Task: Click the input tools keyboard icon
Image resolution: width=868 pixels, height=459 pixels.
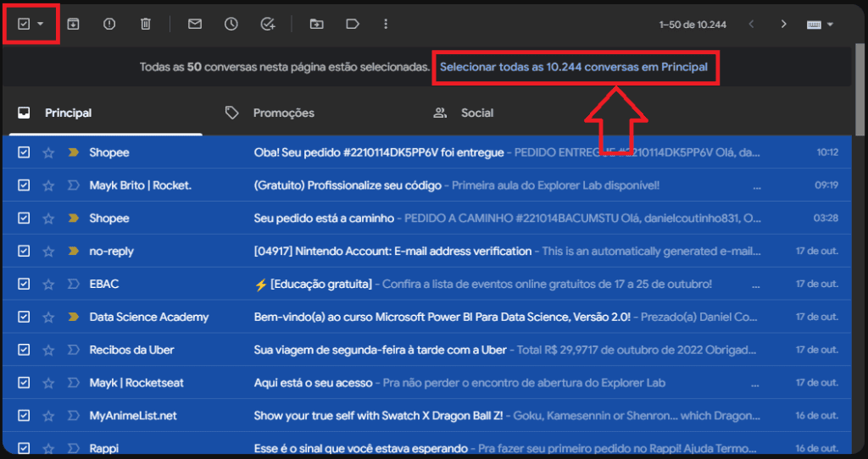Action: [x=814, y=25]
